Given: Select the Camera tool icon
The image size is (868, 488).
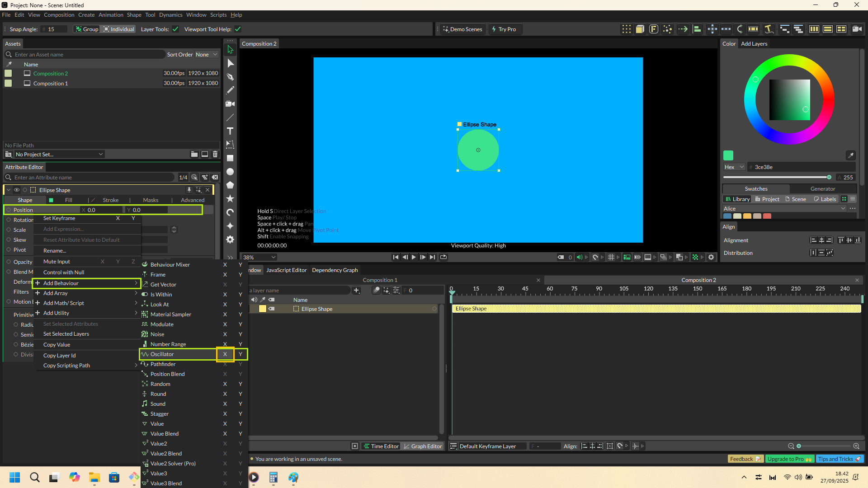Looking at the screenshot, I should pos(230,104).
